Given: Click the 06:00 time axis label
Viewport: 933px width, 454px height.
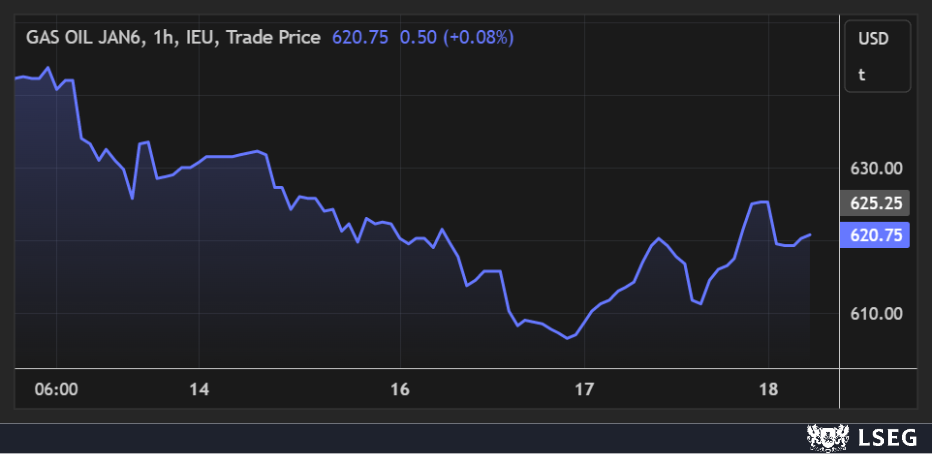Looking at the screenshot, I should point(56,389).
